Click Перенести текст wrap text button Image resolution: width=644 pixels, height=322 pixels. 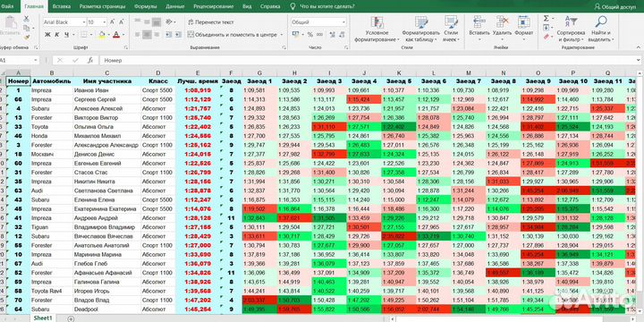point(211,22)
